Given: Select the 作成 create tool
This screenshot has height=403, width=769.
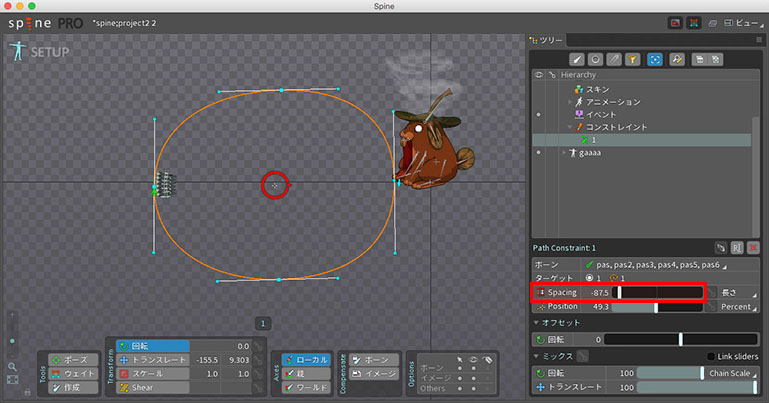Looking at the screenshot, I should 73,387.
